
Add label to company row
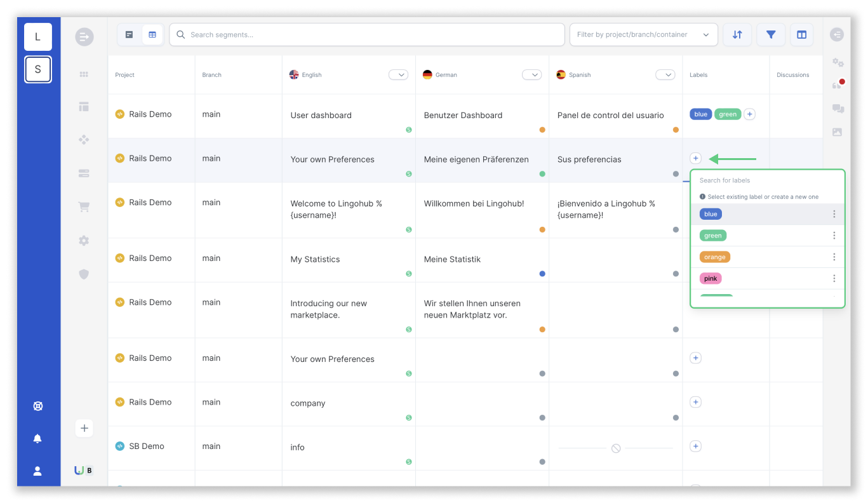click(695, 402)
